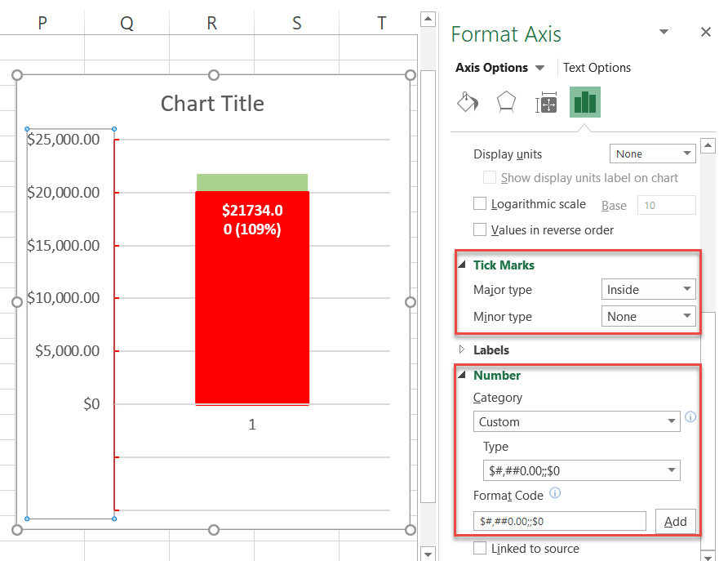Open the Display units dropdown

click(x=652, y=154)
